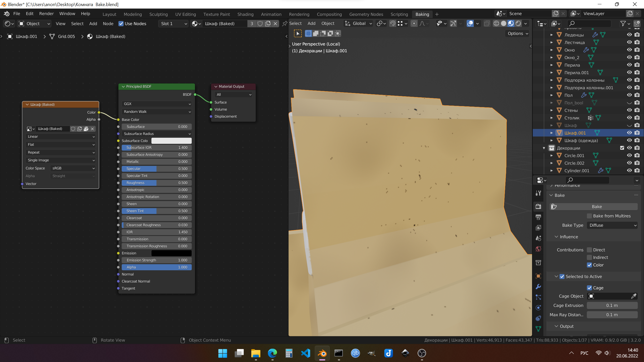Open the Linear interpolation dropdown
This screenshot has width=644, height=362.
tap(60, 137)
